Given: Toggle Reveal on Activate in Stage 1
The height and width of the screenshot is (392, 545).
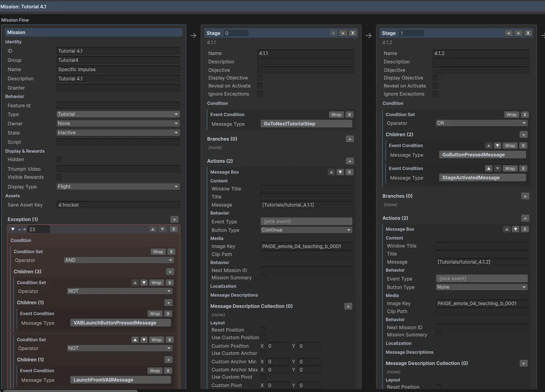Looking at the screenshot, I should pos(435,86).
